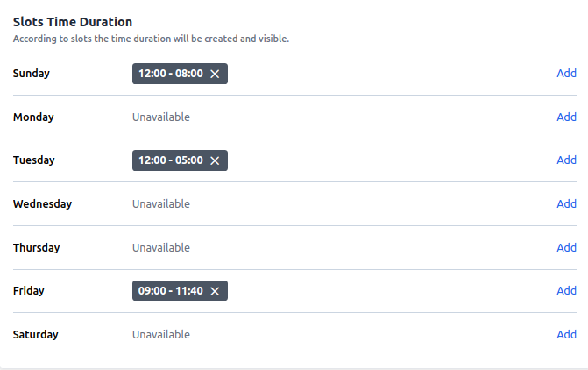This screenshot has height=370, width=588.
Task: Add another slot for Friday
Action: 566,291
